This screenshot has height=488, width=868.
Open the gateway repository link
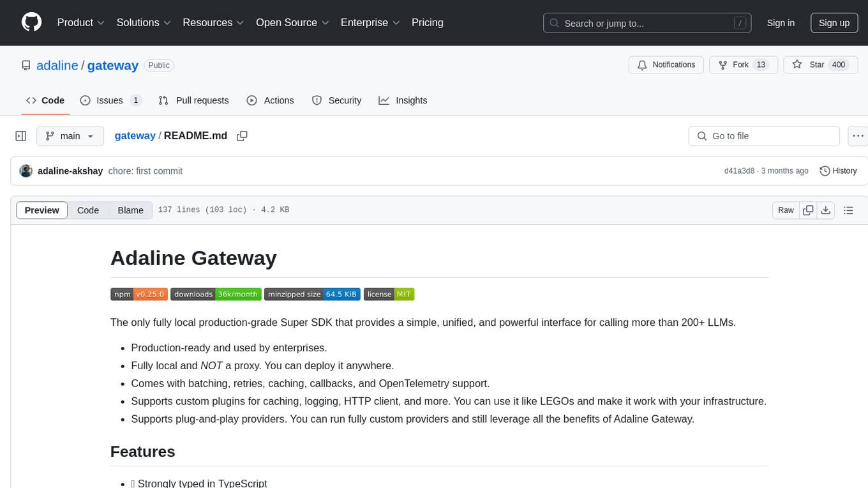pyautogui.click(x=113, y=65)
